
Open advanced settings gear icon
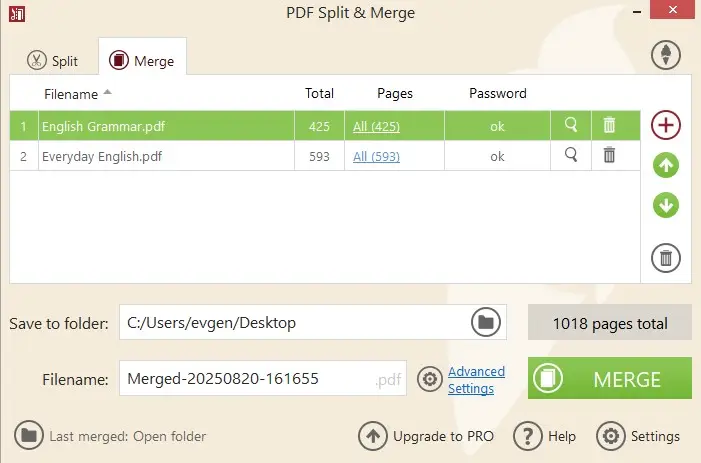coord(430,380)
